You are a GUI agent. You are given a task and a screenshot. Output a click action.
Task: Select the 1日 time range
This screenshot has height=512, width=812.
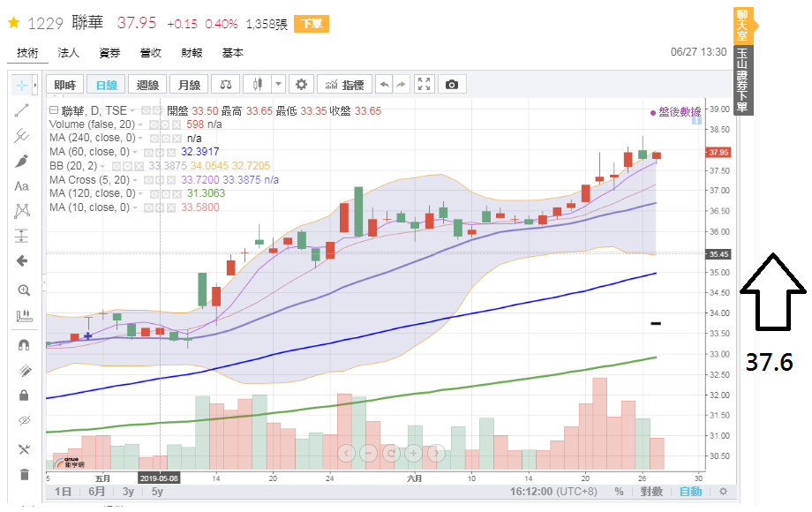pyautogui.click(x=64, y=492)
